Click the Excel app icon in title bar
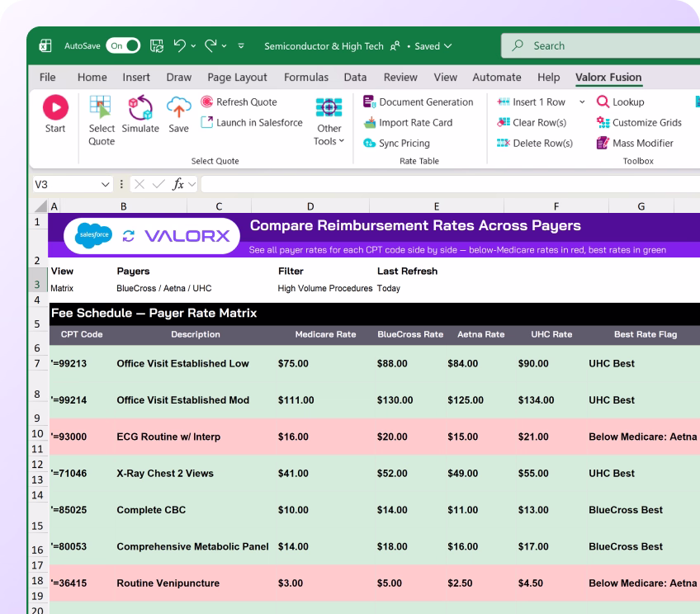700x614 pixels. [45, 45]
